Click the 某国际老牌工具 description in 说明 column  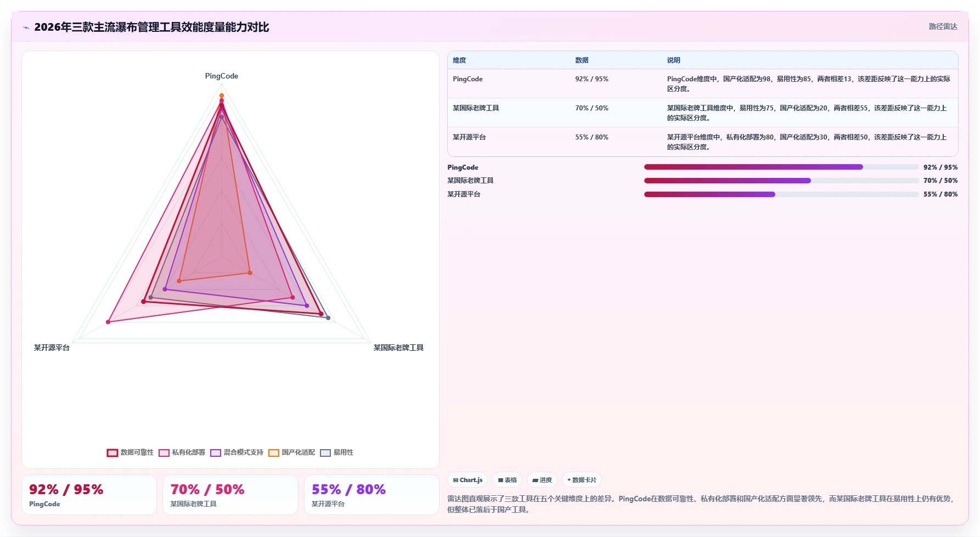(x=808, y=113)
